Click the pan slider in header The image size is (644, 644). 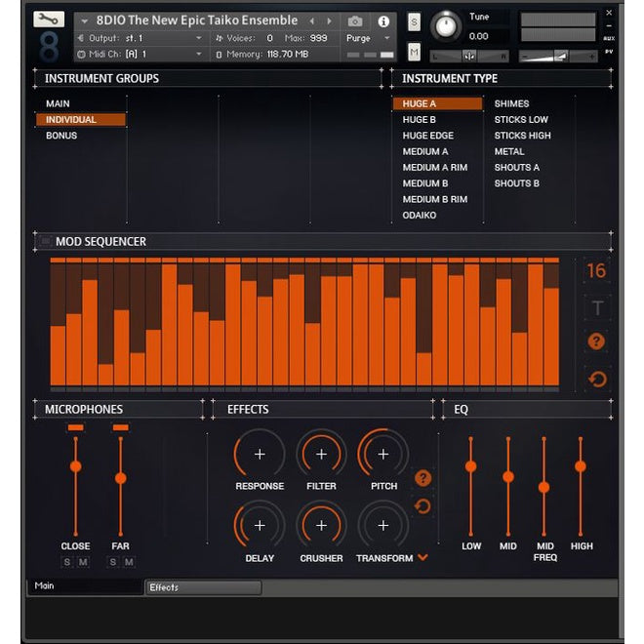(x=469, y=57)
